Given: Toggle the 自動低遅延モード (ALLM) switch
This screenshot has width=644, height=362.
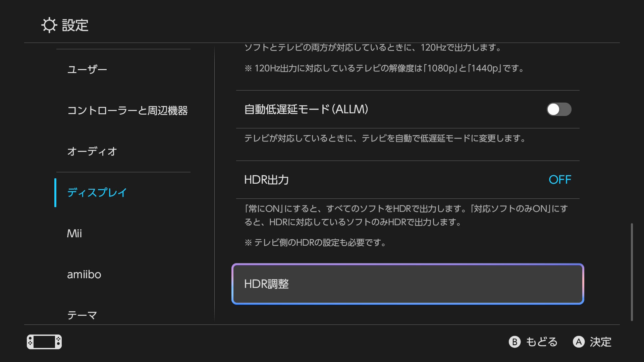Looking at the screenshot, I should click(x=559, y=109).
